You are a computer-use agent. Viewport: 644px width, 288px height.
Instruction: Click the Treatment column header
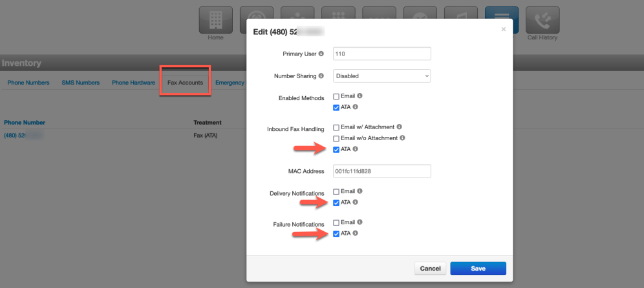(x=208, y=122)
